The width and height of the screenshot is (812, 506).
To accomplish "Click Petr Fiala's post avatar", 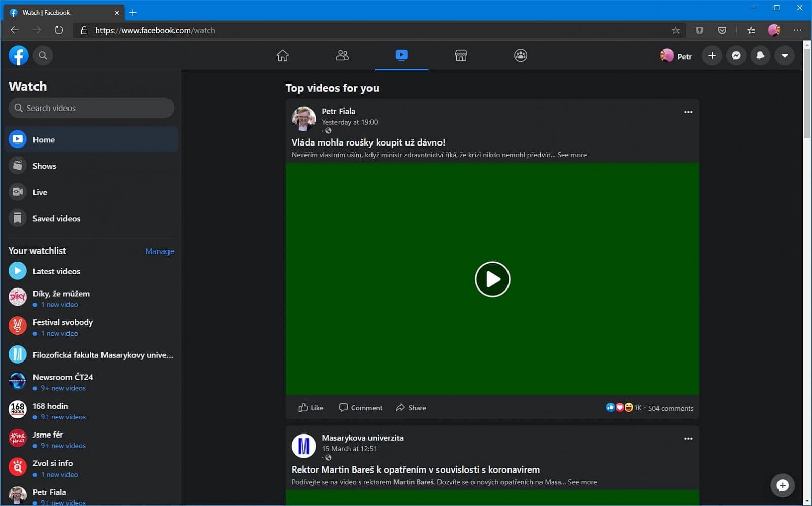I will (303, 119).
